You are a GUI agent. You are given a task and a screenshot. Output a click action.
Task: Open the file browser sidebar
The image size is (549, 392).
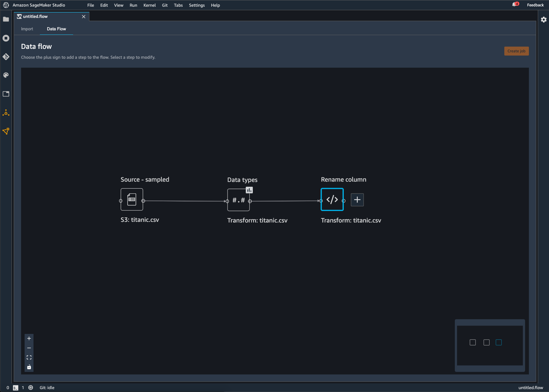6,19
